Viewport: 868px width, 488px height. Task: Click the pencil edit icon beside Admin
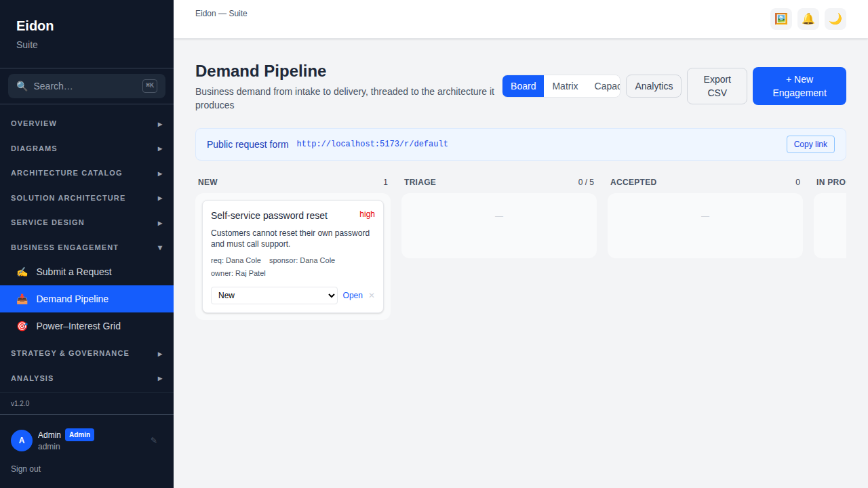click(154, 441)
